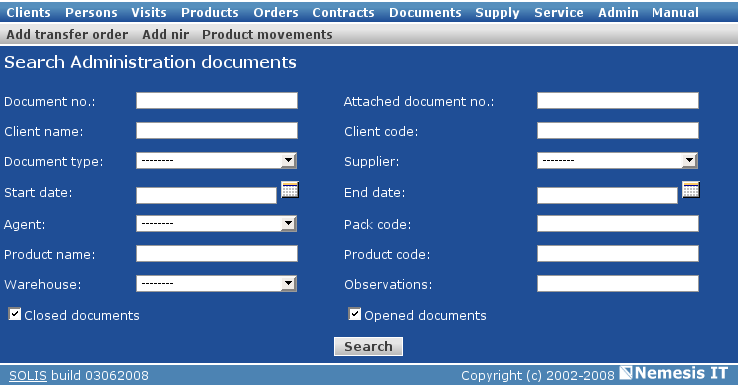The height and width of the screenshot is (385, 738).
Task: Focus the Product name input field
Action: point(217,254)
